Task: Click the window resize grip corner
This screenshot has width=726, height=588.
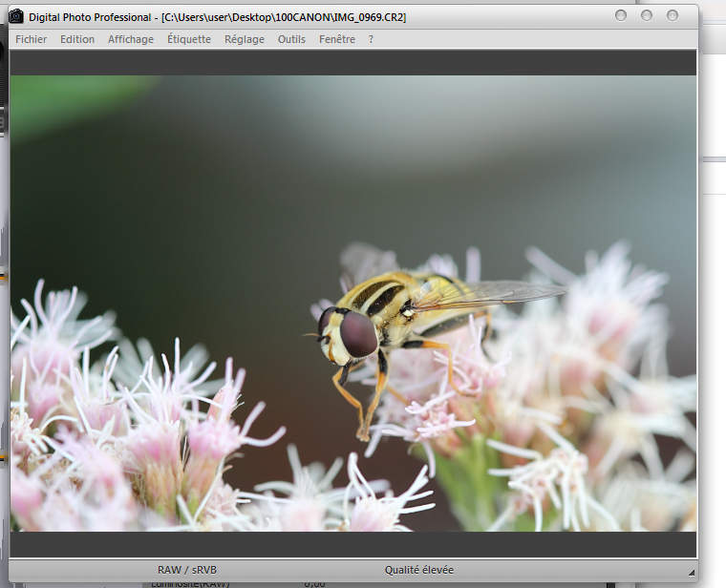Action: (x=692, y=573)
